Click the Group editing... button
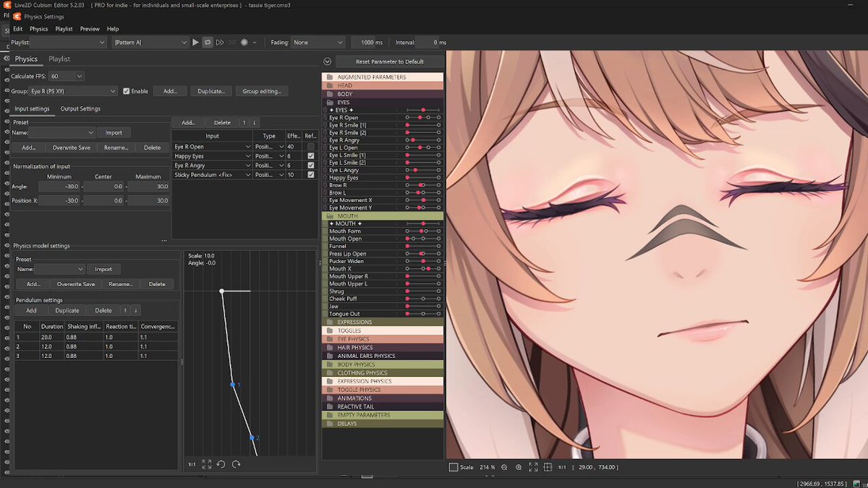The image size is (868, 488). 261,91
